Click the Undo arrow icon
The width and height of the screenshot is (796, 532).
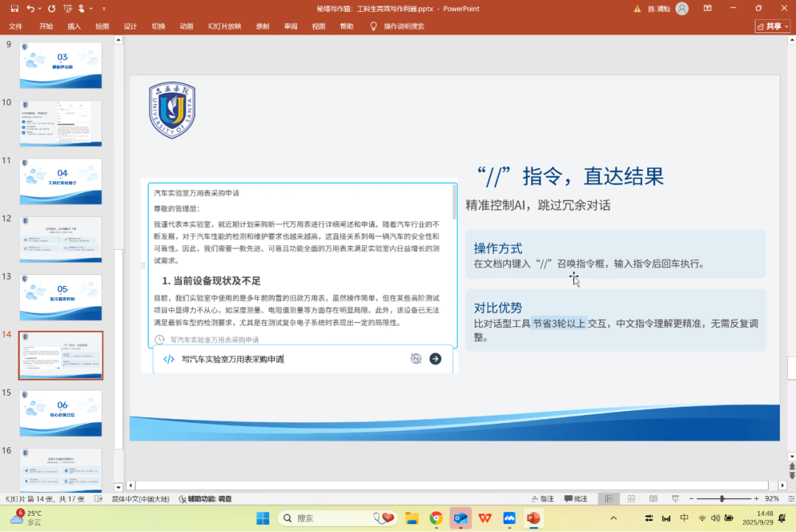(29, 8)
